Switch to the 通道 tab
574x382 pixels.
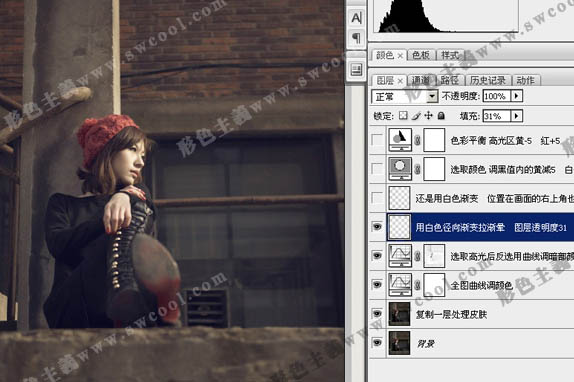coord(421,80)
